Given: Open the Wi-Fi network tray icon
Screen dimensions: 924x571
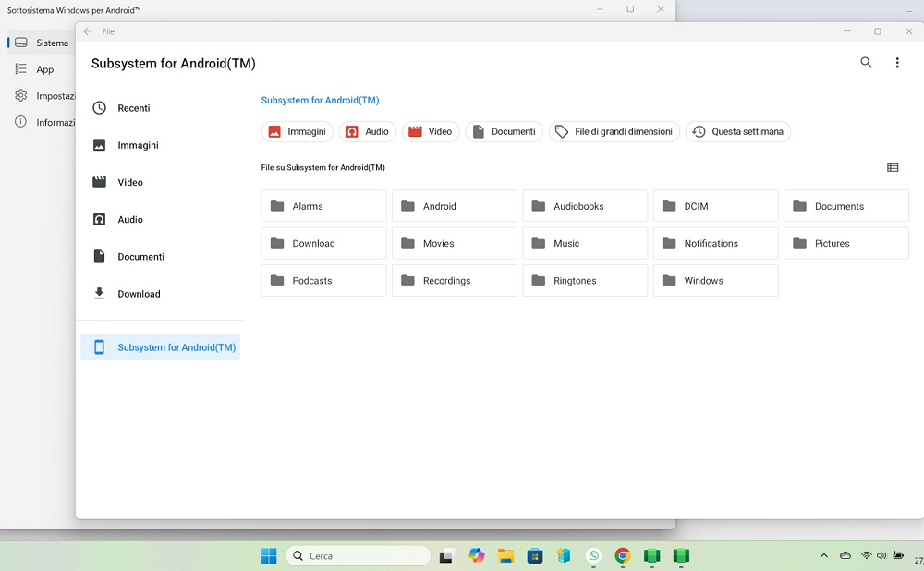Looking at the screenshot, I should coord(867,555).
